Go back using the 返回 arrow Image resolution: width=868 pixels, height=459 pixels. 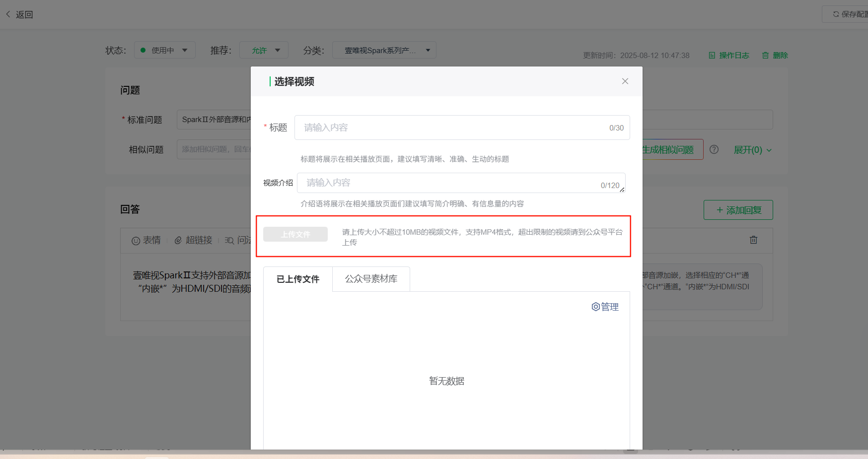tap(19, 14)
